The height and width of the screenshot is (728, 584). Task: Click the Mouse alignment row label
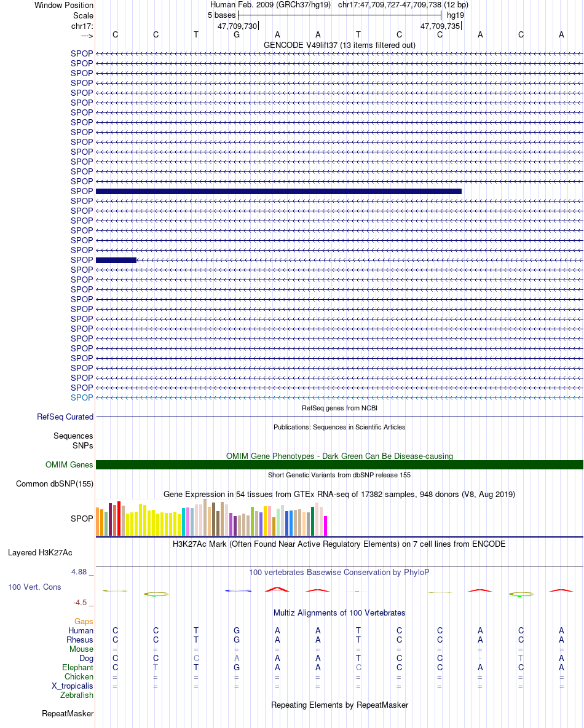click(81, 649)
